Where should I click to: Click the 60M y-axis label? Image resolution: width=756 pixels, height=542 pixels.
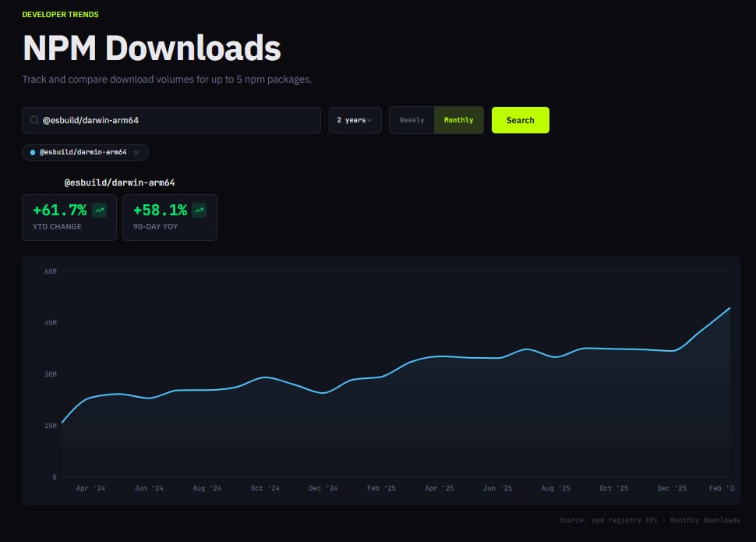(x=51, y=271)
